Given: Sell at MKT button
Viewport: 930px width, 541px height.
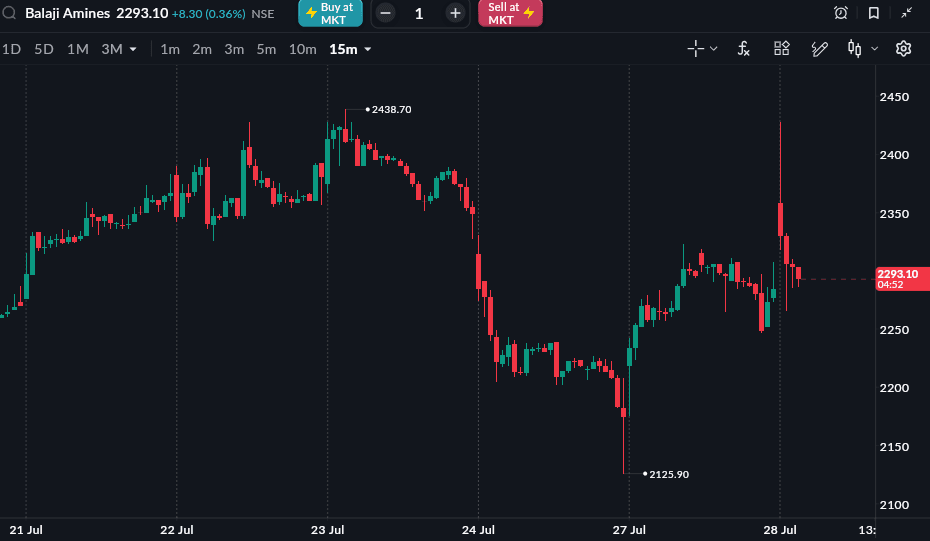Looking at the screenshot, I should click(x=510, y=13).
